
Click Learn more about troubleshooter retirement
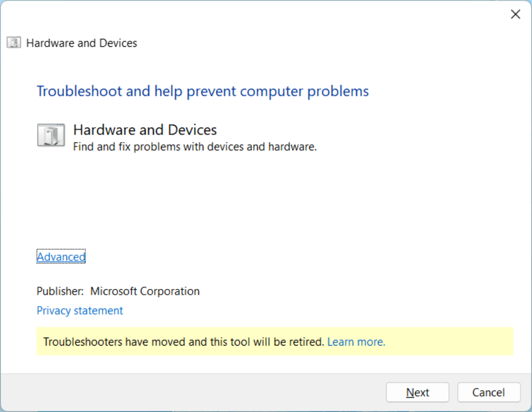[356, 342]
